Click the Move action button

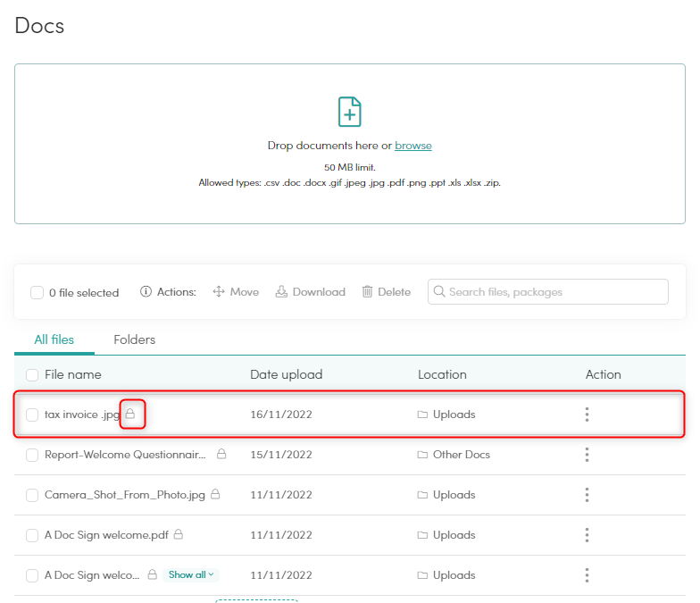236,292
